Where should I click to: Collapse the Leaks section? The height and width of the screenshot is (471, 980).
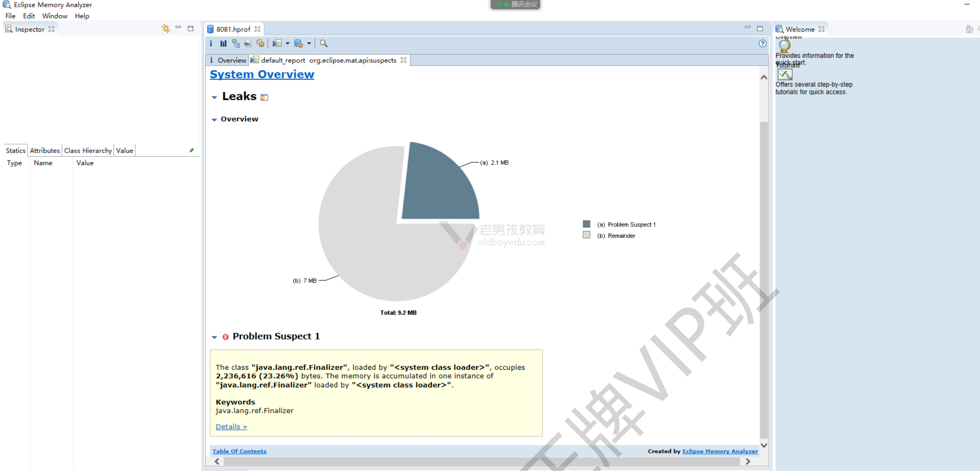[x=214, y=97]
